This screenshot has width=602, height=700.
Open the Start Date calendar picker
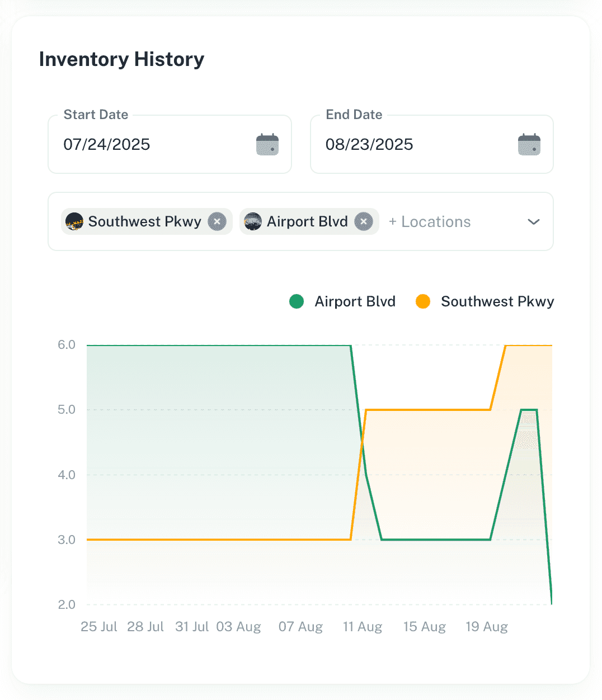pyautogui.click(x=267, y=144)
